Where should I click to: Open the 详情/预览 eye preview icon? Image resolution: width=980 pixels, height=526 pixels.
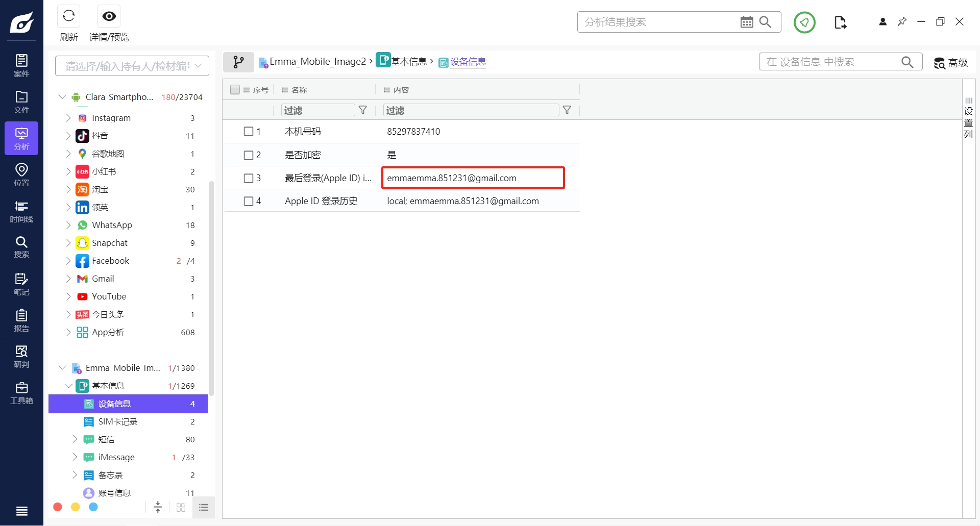(109, 16)
